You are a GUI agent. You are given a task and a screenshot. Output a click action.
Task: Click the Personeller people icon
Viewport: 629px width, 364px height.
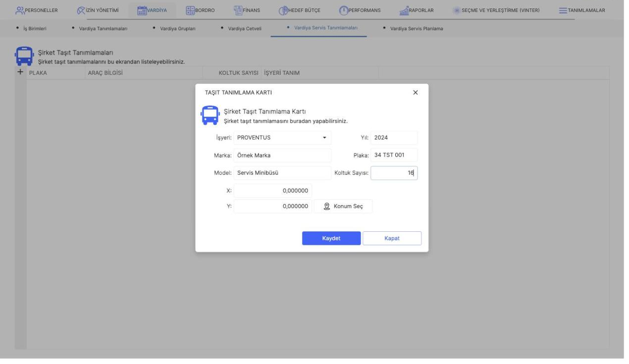point(20,10)
